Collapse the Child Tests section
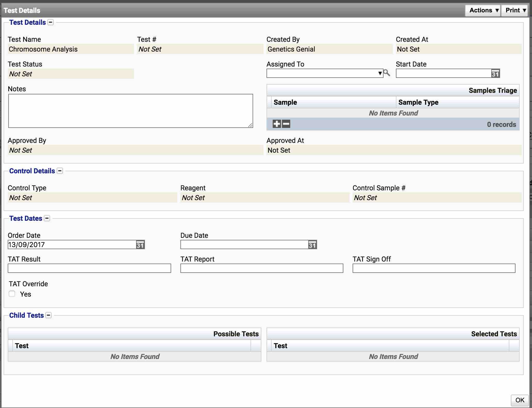The image size is (532, 408). 48,315
